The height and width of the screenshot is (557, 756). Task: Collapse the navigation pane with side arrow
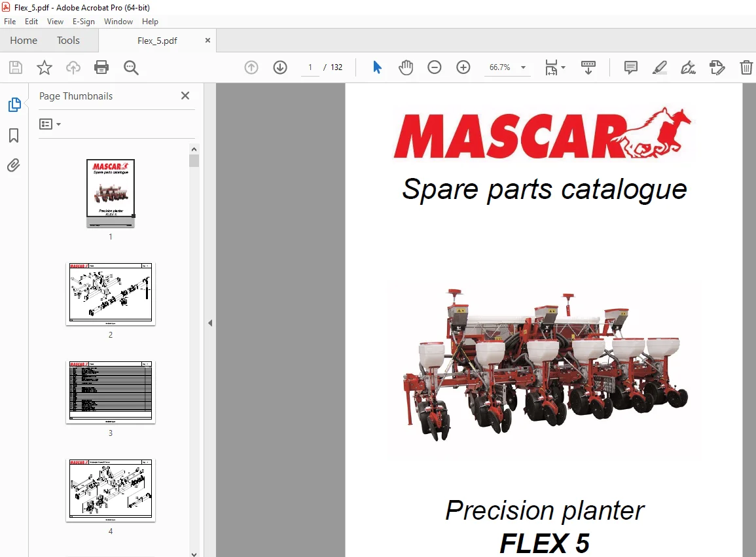click(210, 323)
